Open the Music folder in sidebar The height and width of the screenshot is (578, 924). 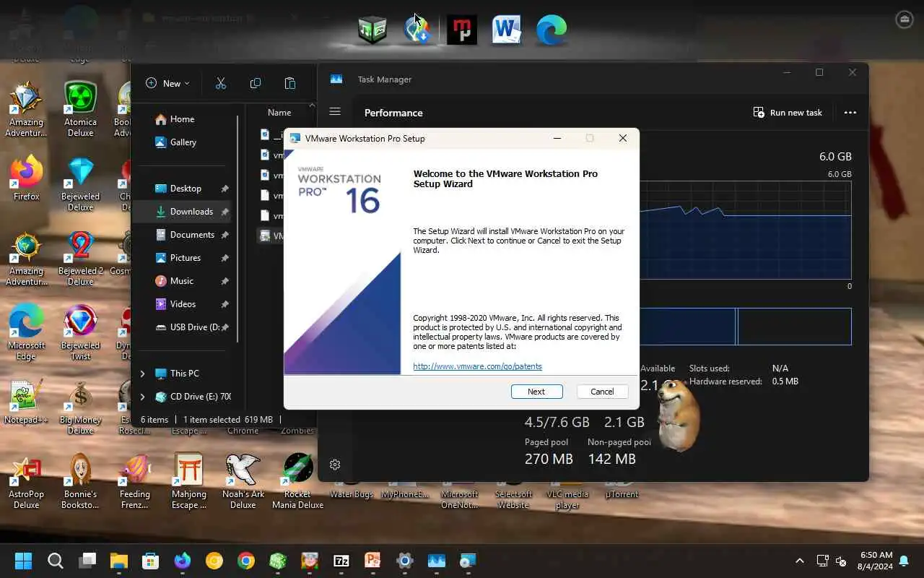coord(182,281)
